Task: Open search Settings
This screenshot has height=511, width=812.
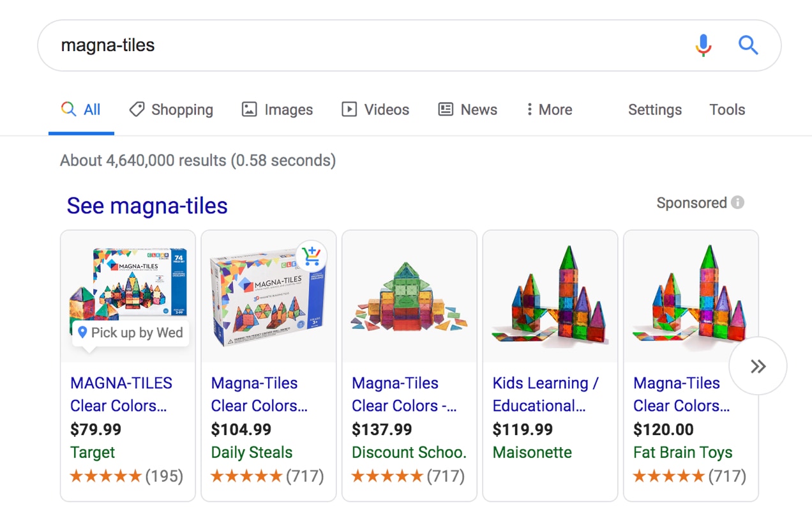Action: (x=654, y=110)
